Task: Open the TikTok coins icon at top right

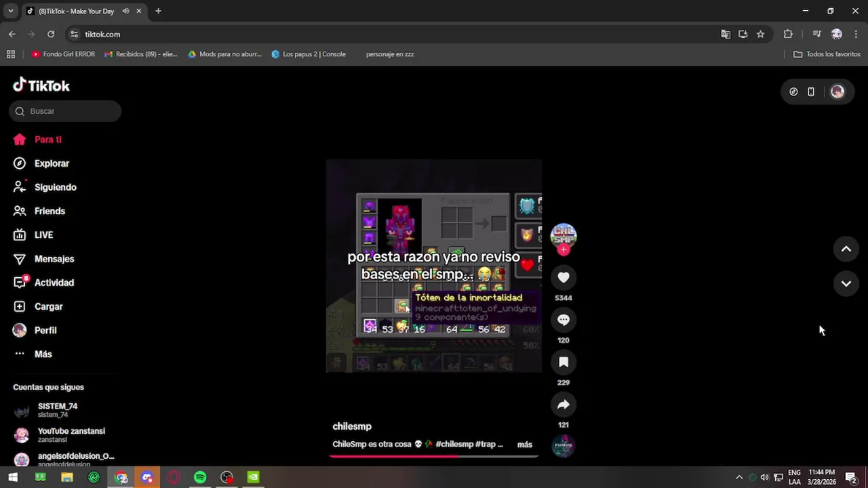Action: pyautogui.click(x=793, y=91)
